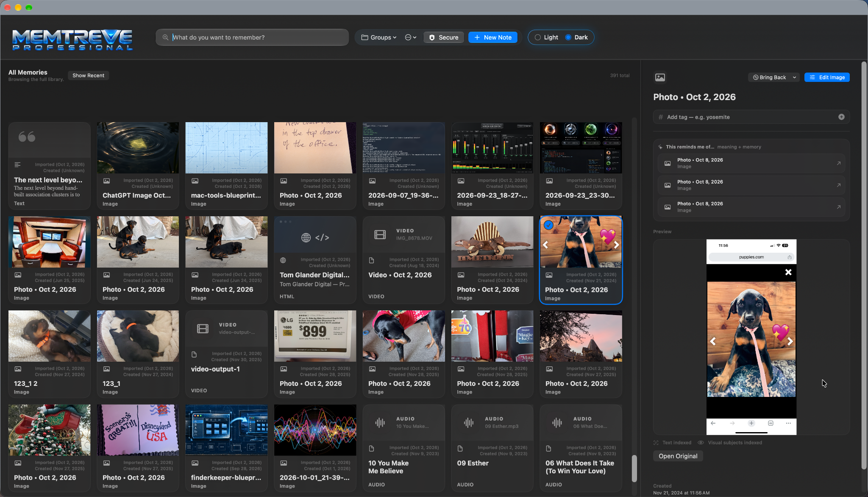Create a New Note

(492, 37)
